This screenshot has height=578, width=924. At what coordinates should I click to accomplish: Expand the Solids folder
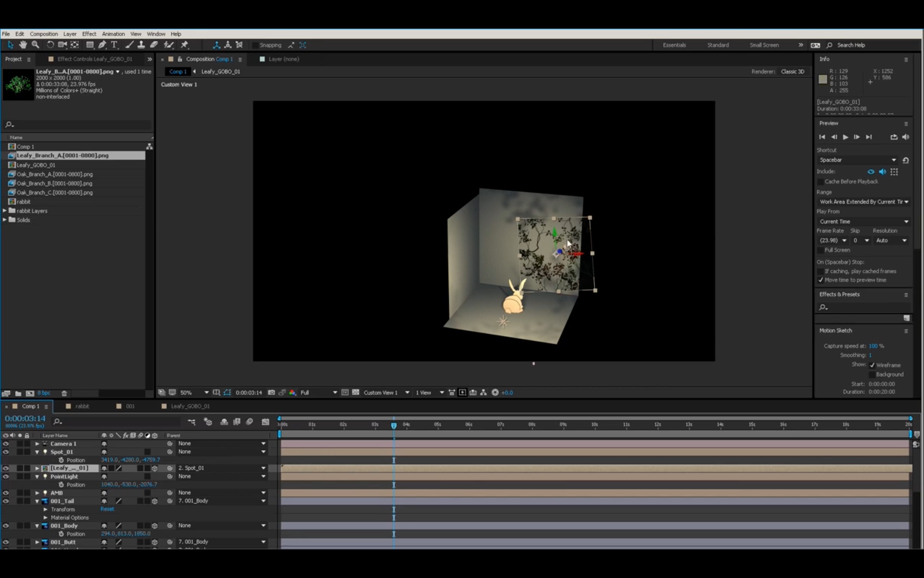[x=5, y=220]
